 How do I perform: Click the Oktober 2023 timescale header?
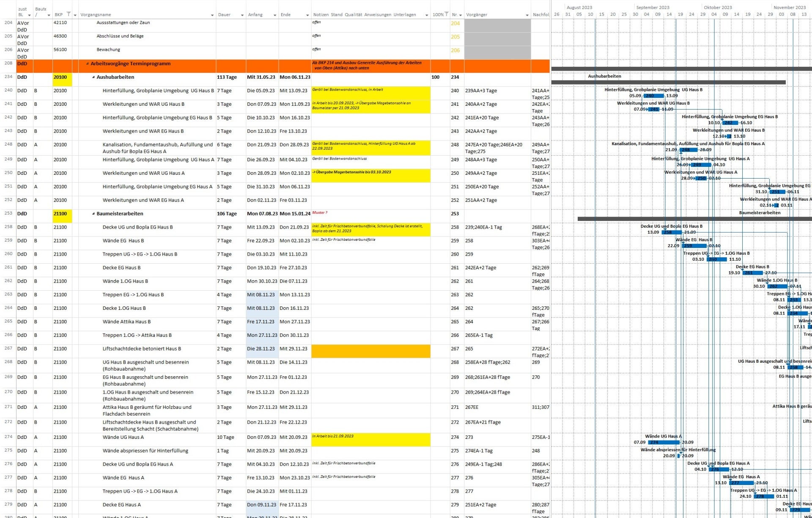718,7
